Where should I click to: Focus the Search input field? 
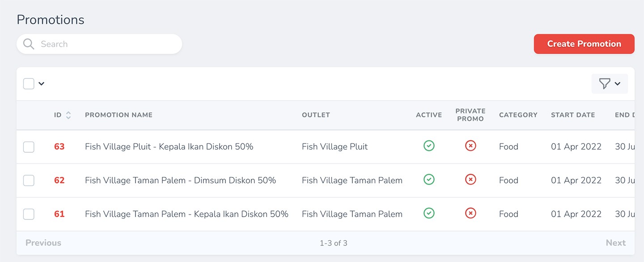(107, 44)
